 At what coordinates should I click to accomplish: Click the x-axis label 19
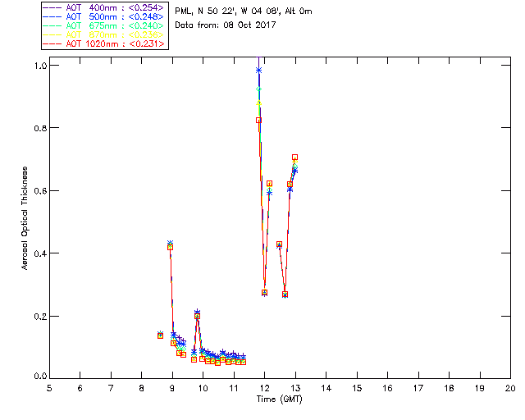point(480,388)
